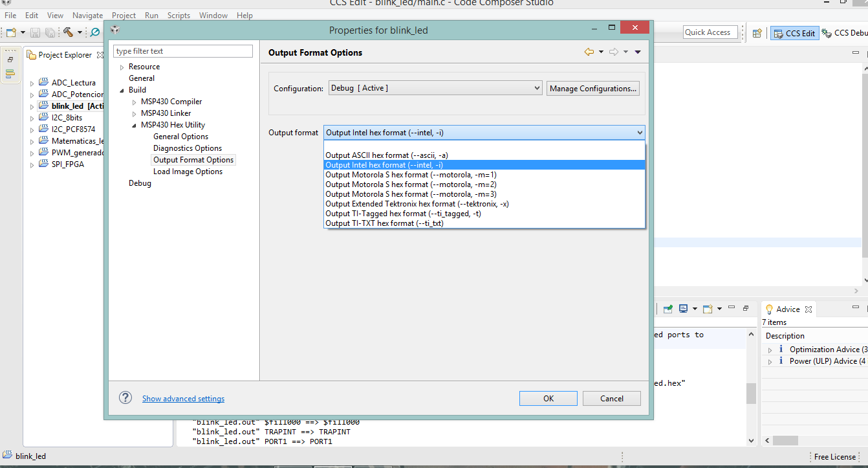Viewport: 868px width, 468px height.
Task: Open the Project menu
Action: click(x=124, y=15)
